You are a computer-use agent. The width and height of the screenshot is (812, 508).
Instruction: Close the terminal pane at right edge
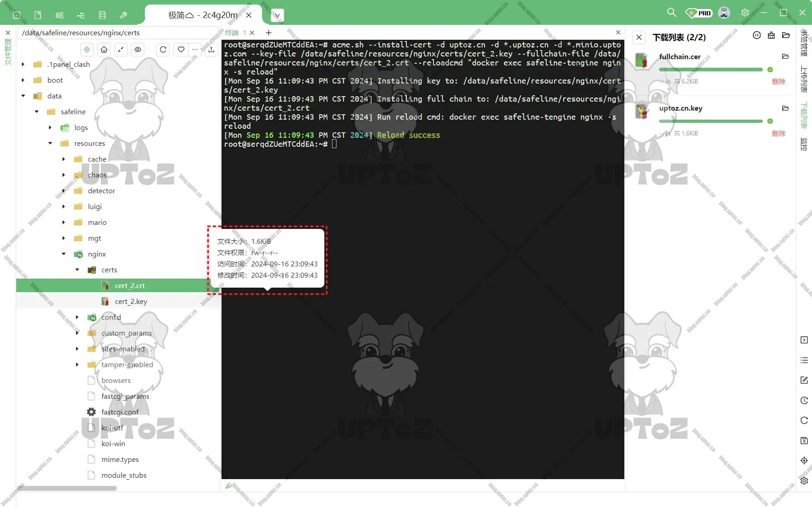[x=618, y=32]
